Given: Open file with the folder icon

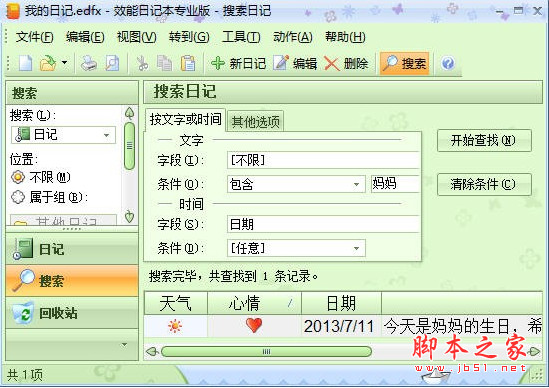Looking at the screenshot, I should point(48,63).
